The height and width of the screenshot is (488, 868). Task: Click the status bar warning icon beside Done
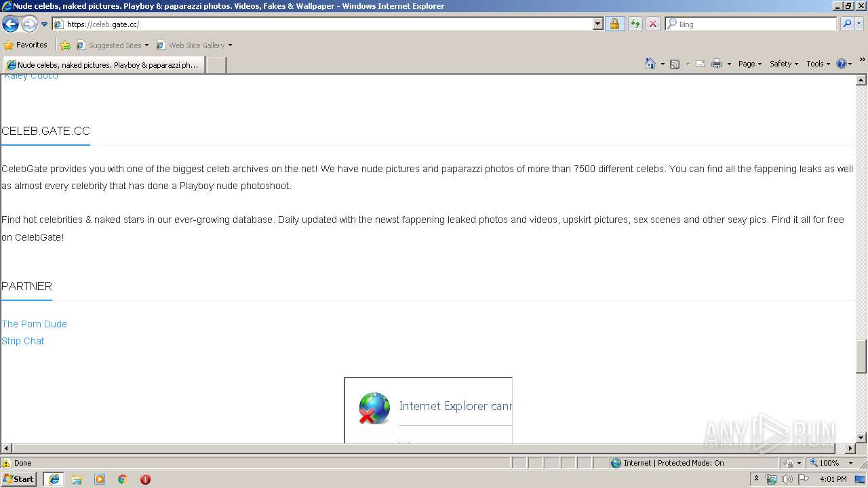point(7,463)
